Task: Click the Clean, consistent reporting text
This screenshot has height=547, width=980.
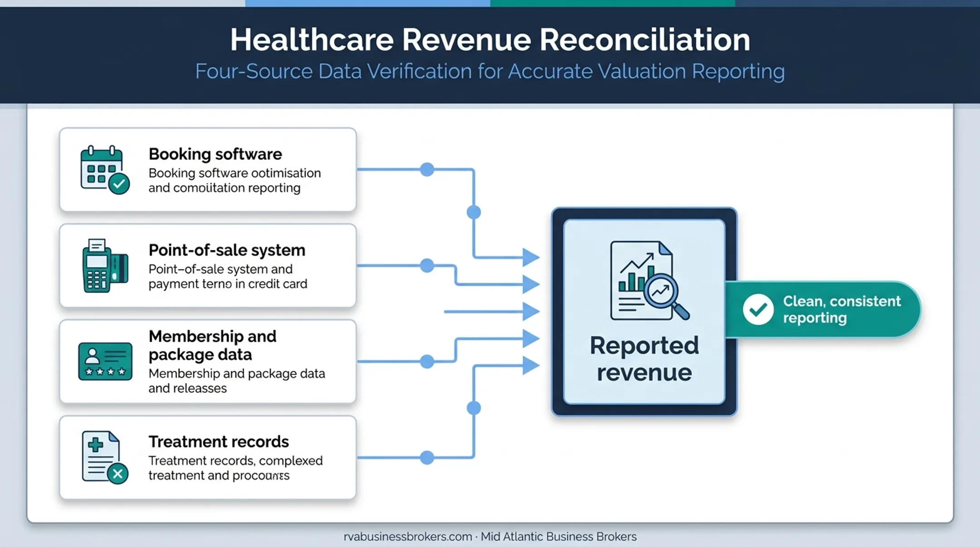Action: (842, 309)
